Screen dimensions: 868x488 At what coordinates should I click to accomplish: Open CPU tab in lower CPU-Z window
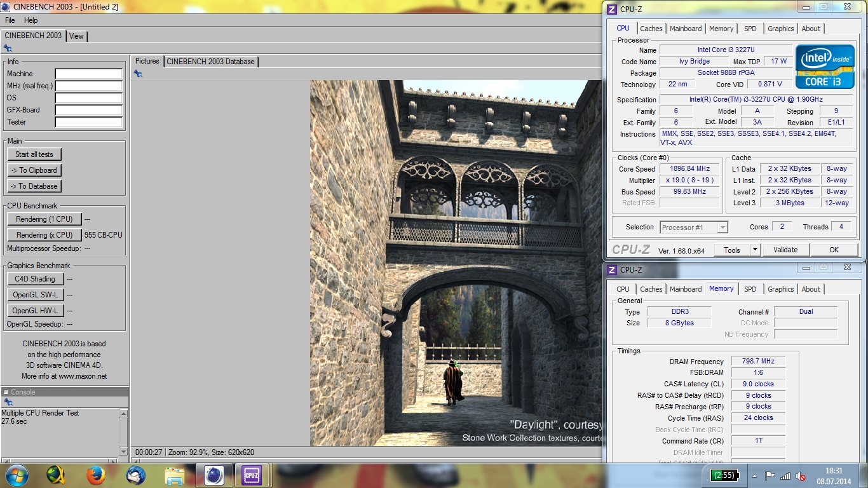pyautogui.click(x=623, y=289)
